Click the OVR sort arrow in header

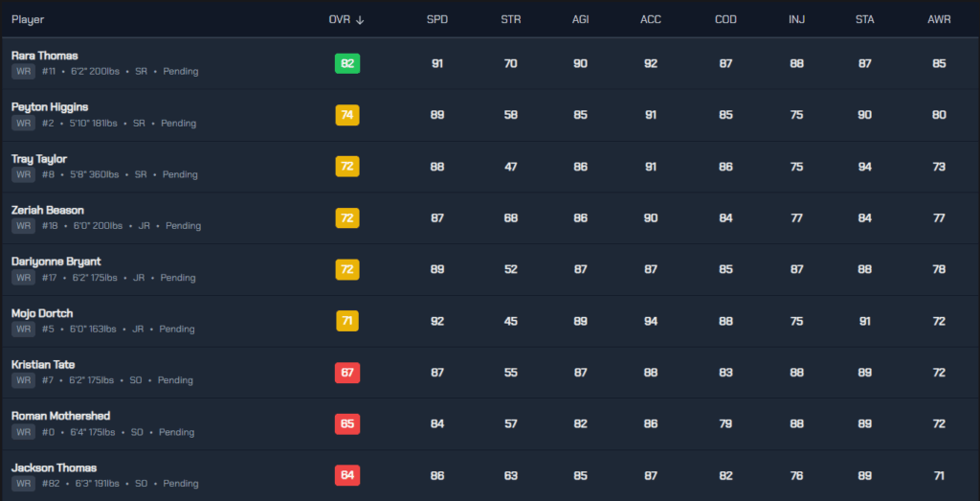point(359,20)
